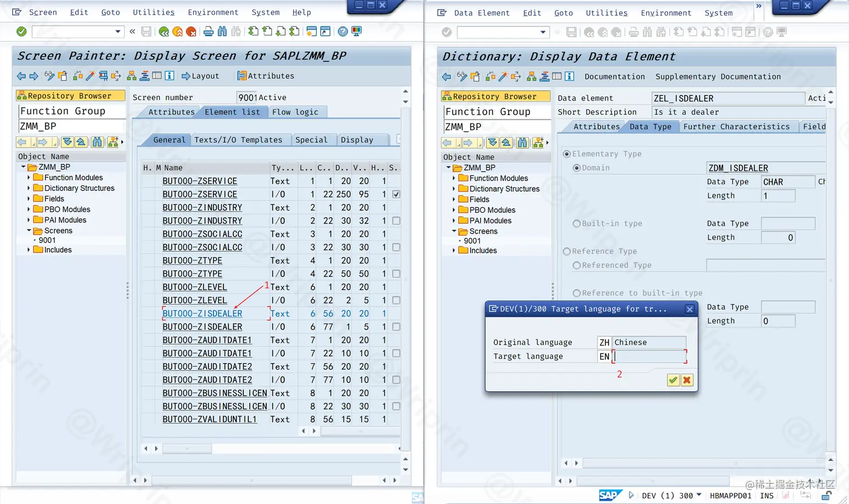Select screen 9001 in left tree
This screenshot has width=849, height=504.
tap(47, 240)
